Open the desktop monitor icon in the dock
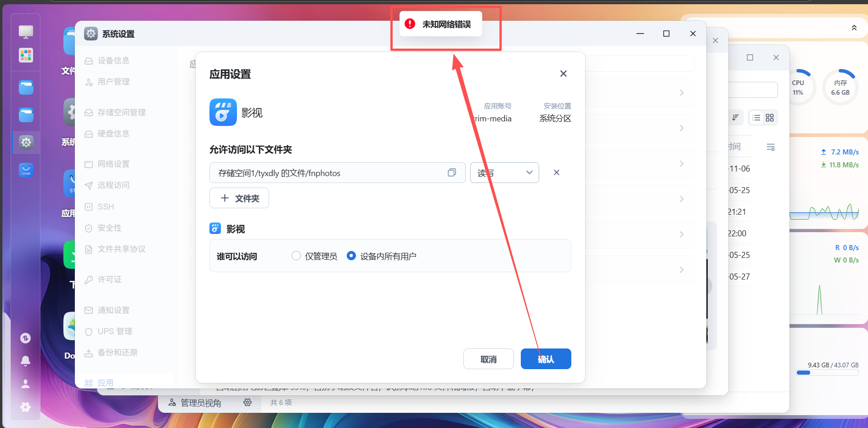 (x=26, y=32)
